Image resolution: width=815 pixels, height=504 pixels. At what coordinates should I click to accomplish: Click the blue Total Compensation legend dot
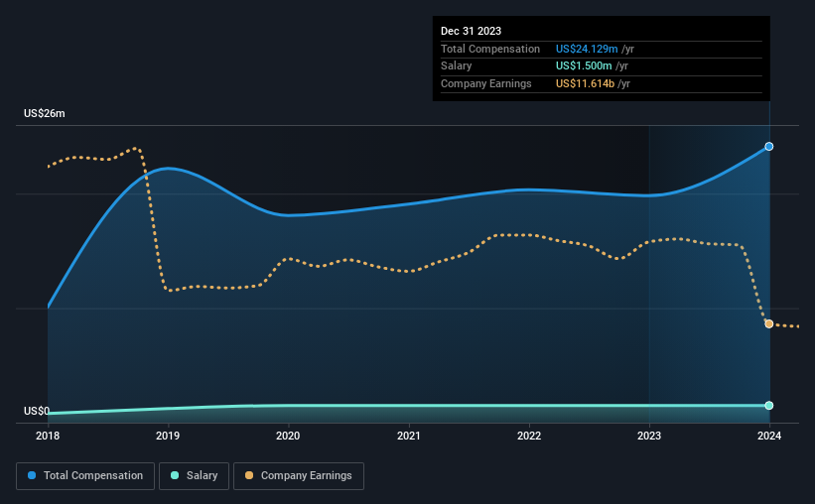click(x=32, y=475)
